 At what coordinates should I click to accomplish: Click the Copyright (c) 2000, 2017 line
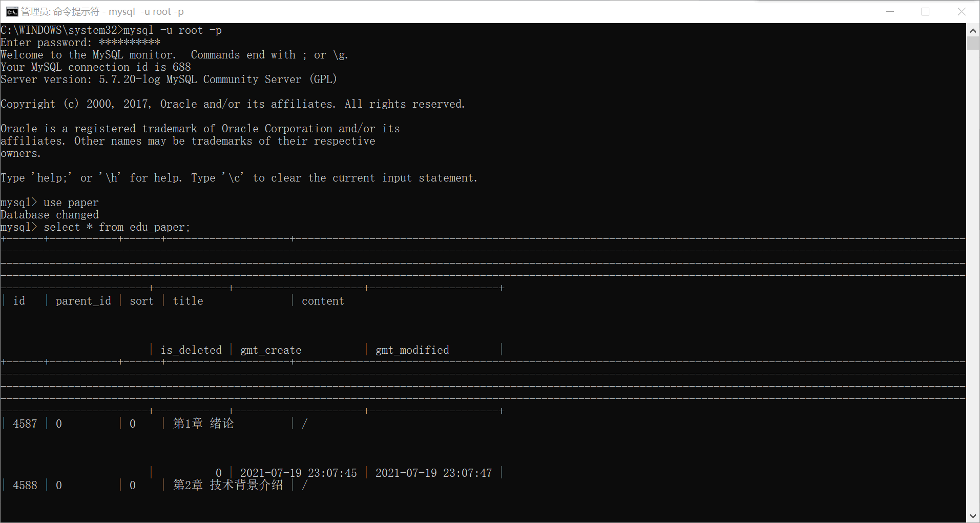(x=233, y=104)
